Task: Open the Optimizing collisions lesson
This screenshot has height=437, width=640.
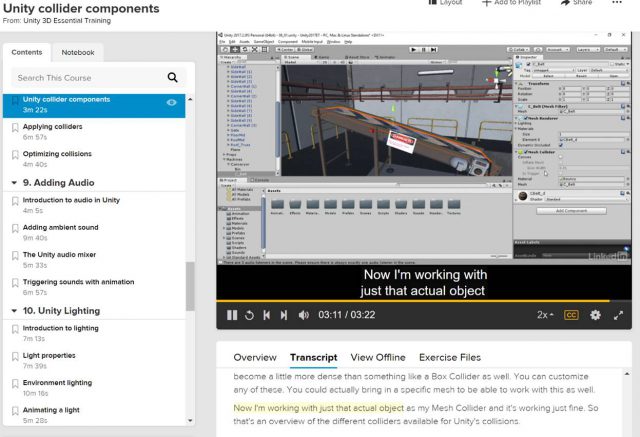Action: coord(57,154)
